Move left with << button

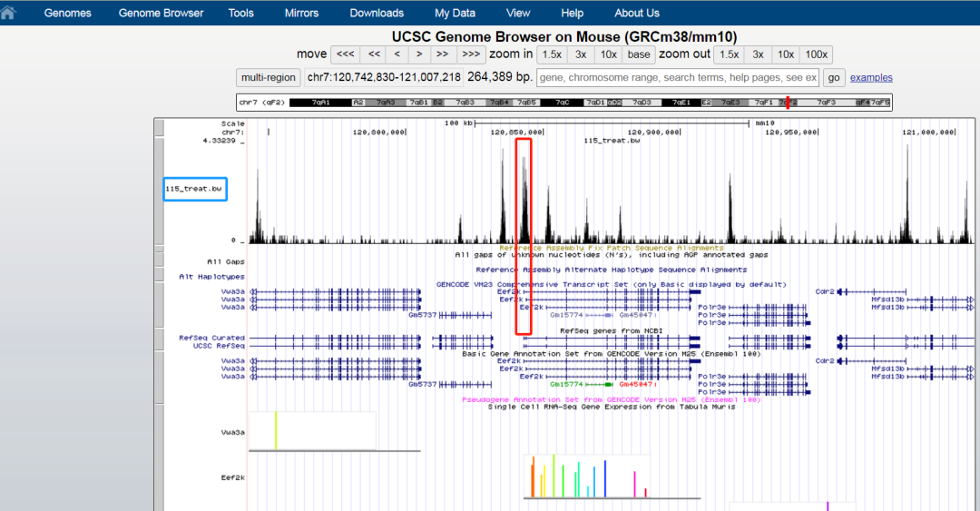tap(374, 54)
